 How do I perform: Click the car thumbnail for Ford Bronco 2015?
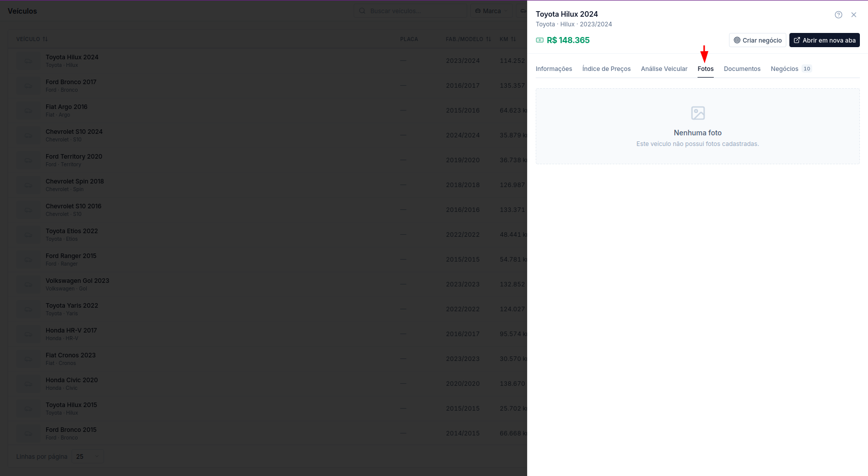point(28,433)
